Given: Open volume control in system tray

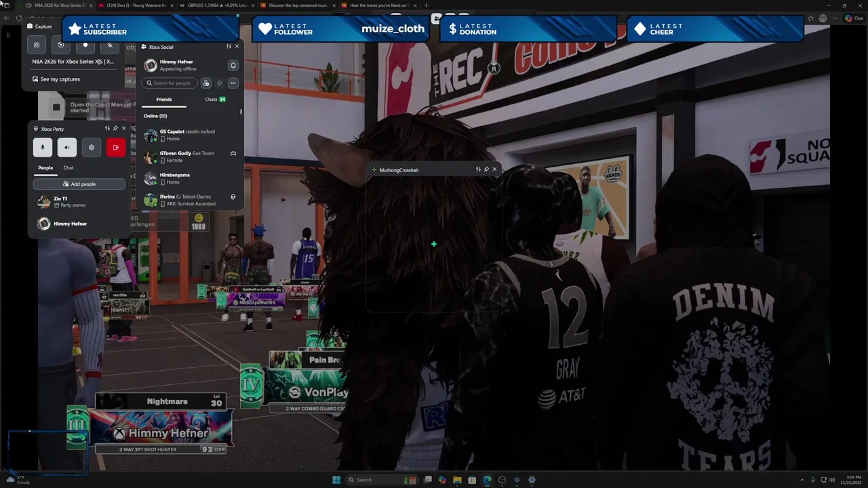Looking at the screenshot, I should tap(831, 480).
